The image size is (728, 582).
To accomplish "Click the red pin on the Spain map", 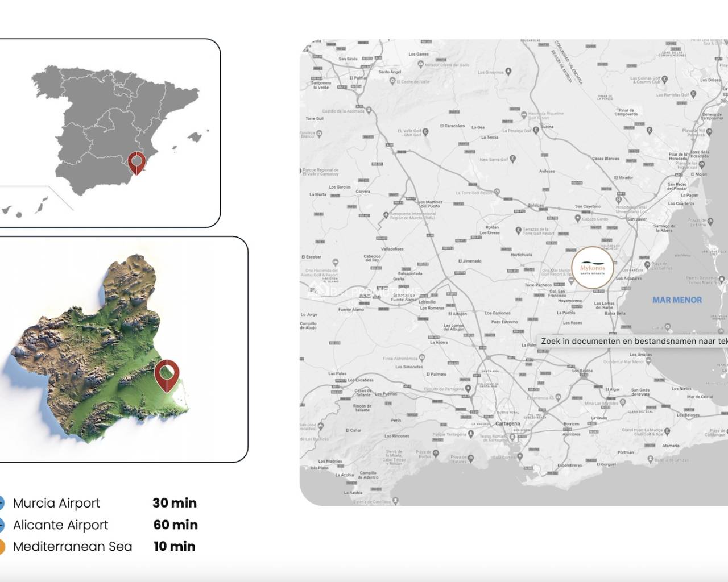I will [136, 162].
